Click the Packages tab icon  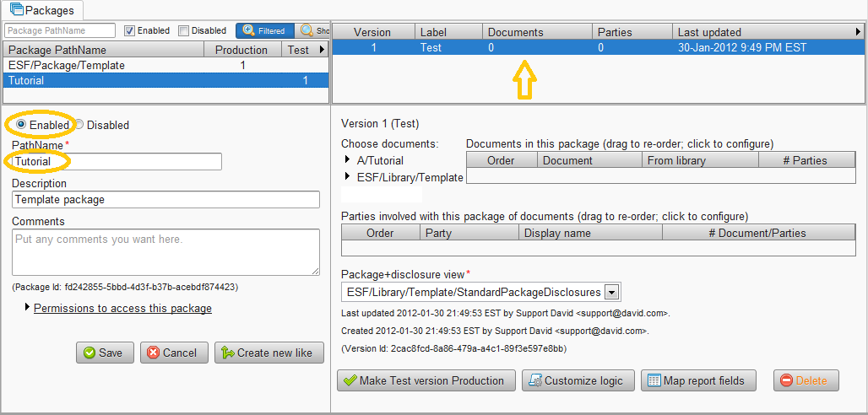16,10
